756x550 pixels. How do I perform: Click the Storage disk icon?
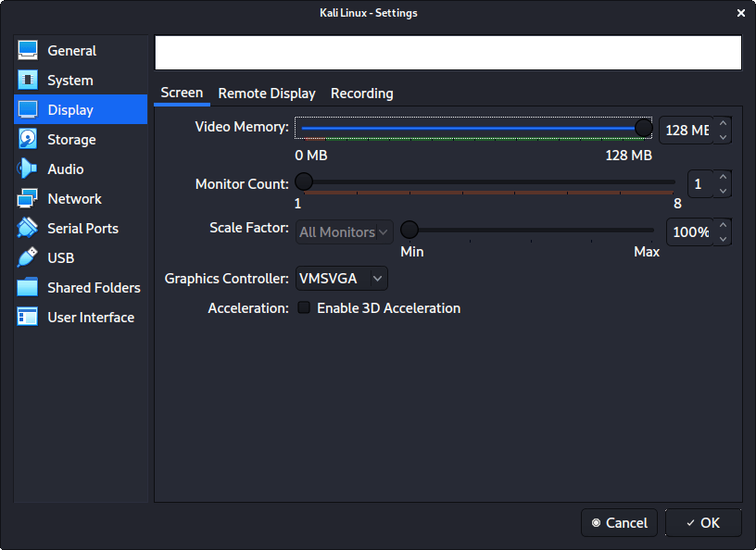[28, 140]
